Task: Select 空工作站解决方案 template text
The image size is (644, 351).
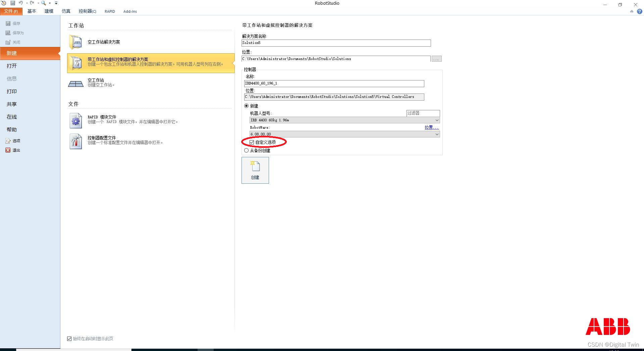Action: 104,42
